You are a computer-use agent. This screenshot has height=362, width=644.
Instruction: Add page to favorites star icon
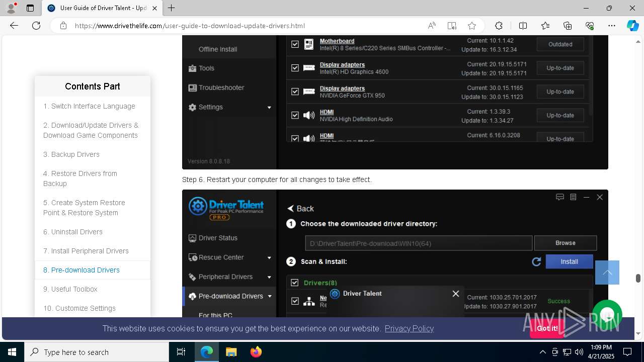coord(472,26)
